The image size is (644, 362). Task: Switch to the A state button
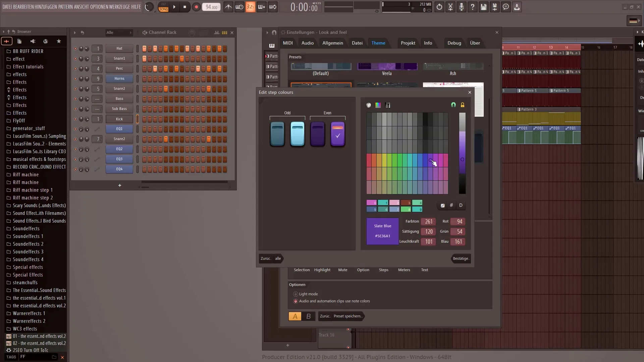(295, 316)
